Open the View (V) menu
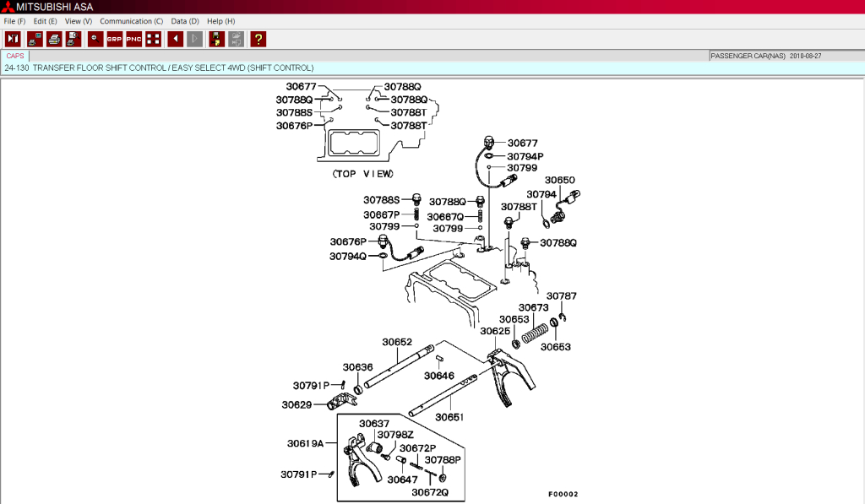This screenshot has height=504, width=865. (x=78, y=20)
